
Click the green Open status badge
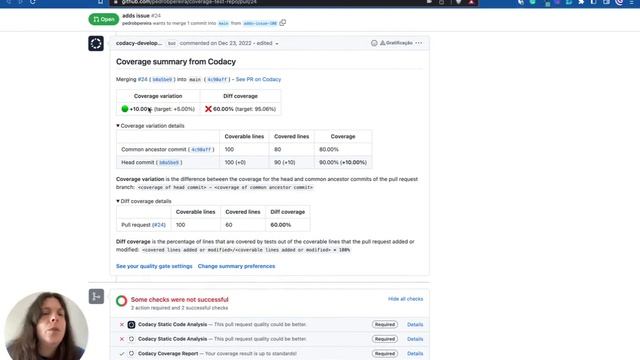pyautogui.click(x=104, y=19)
